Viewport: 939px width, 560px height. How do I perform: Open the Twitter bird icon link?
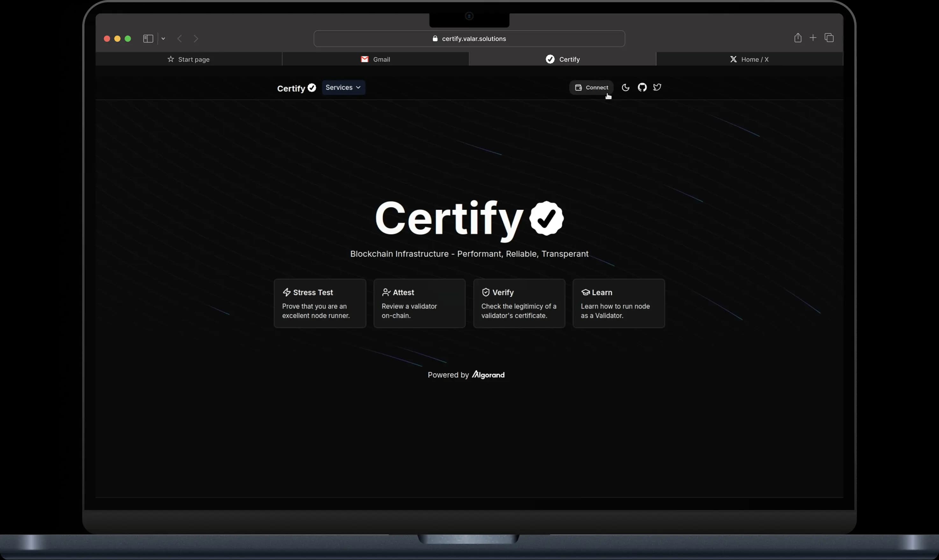pyautogui.click(x=657, y=87)
